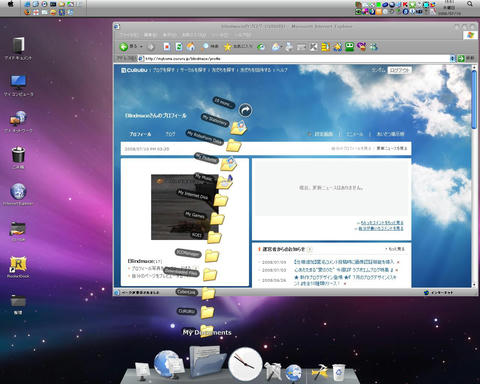Click the Home house icon in toolbar
480x384 pixels.
click(x=191, y=46)
